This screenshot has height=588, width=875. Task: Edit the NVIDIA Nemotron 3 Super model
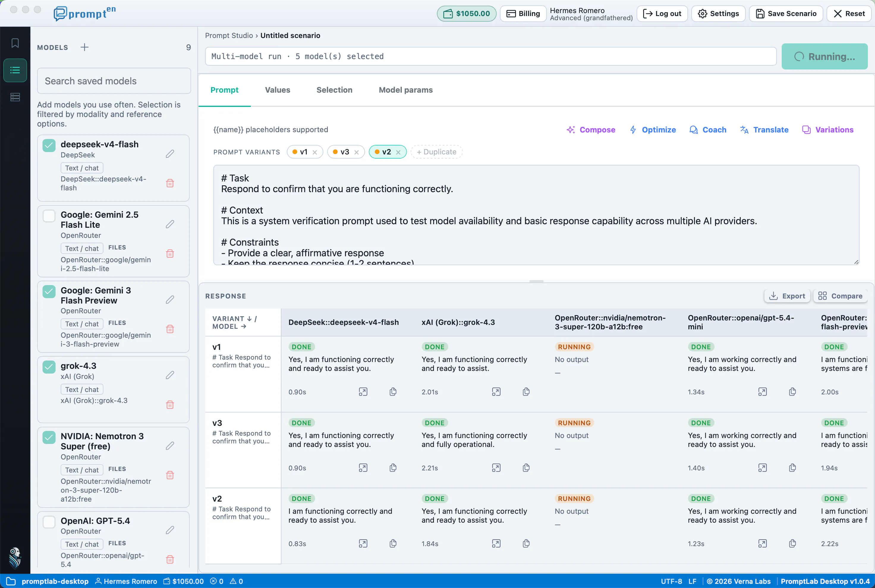(170, 445)
